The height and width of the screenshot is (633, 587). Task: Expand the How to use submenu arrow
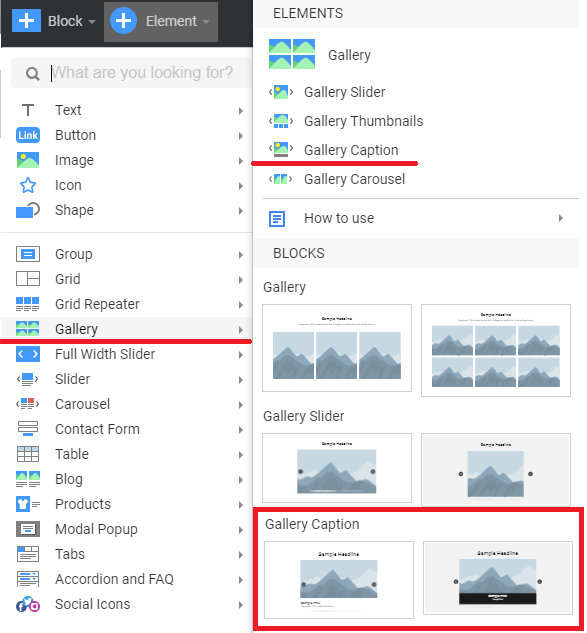560,218
